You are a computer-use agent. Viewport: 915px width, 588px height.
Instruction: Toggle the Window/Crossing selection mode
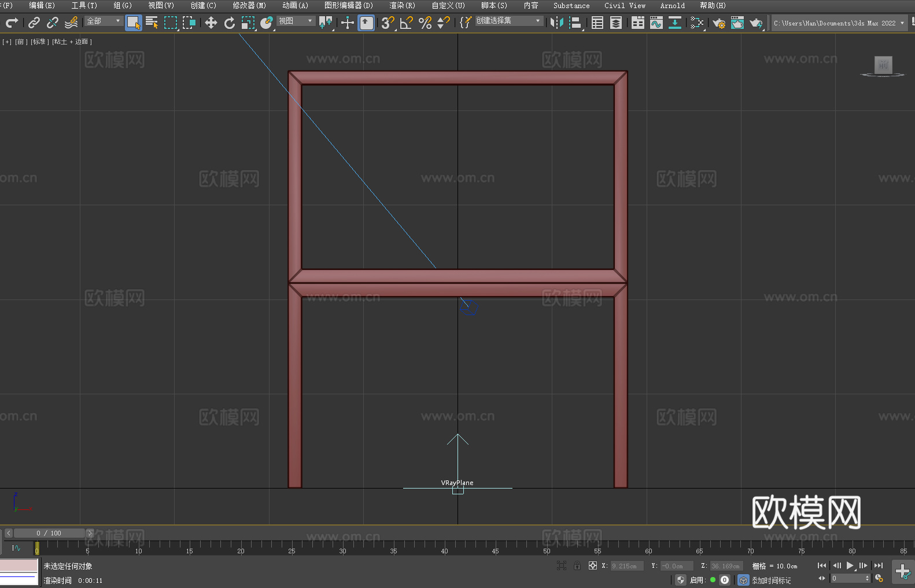coord(189,23)
